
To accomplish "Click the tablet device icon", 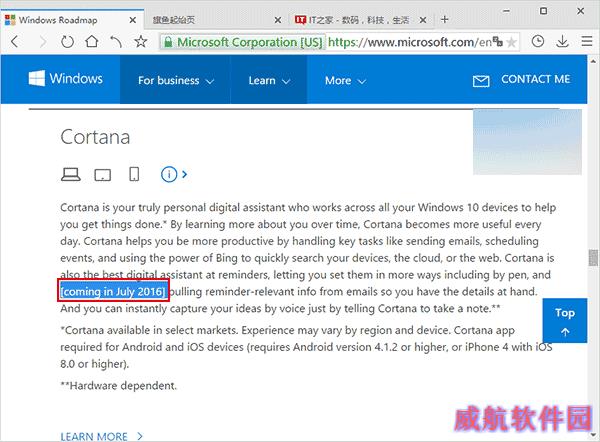I will 103,175.
